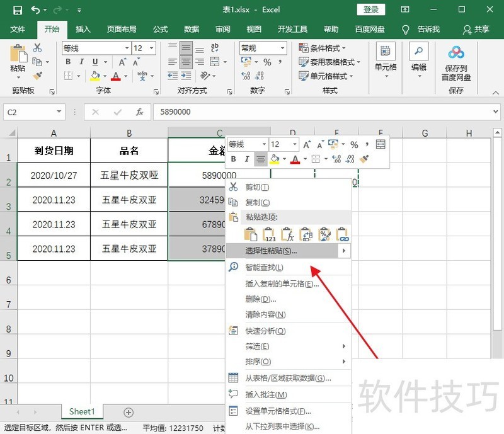
Task: Choose Paste Link option
Action: [x=343, y=234]
